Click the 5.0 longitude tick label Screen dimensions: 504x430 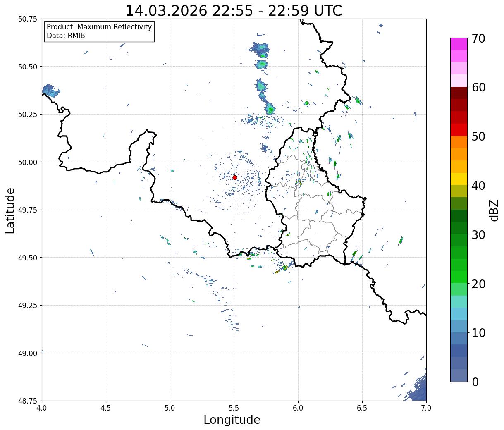[170, 408]
